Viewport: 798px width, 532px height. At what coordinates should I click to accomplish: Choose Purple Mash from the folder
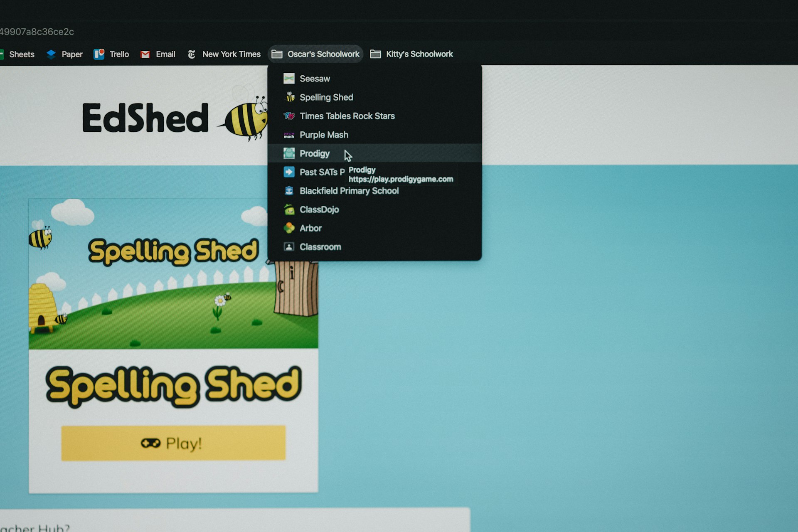(x=375, y=135)
